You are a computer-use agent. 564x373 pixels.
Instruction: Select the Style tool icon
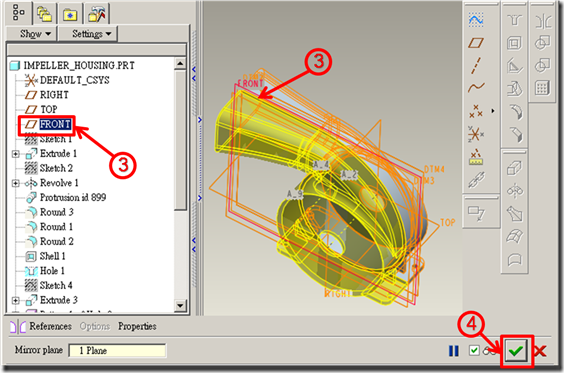(x=515, y=259)
